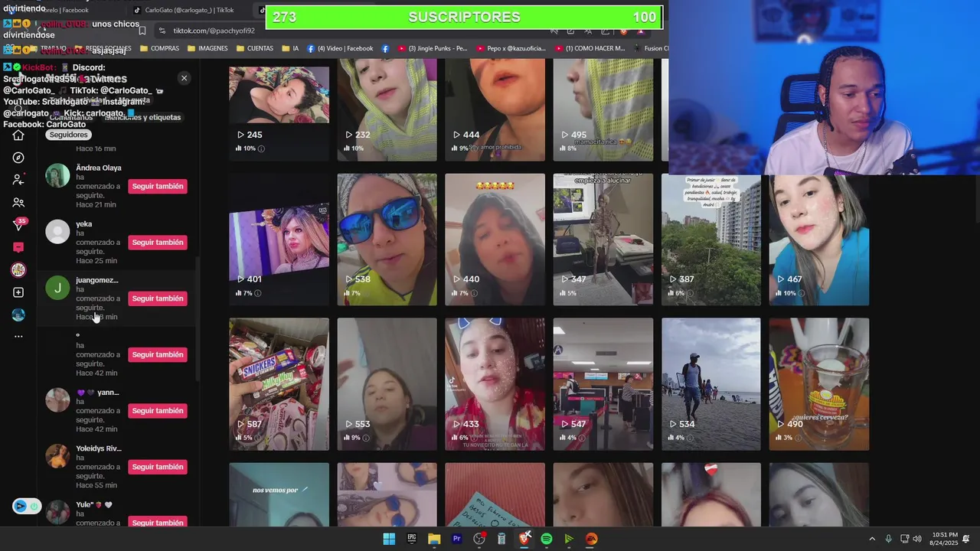Open OBS Studio from taskbar

tap(479, 539)
